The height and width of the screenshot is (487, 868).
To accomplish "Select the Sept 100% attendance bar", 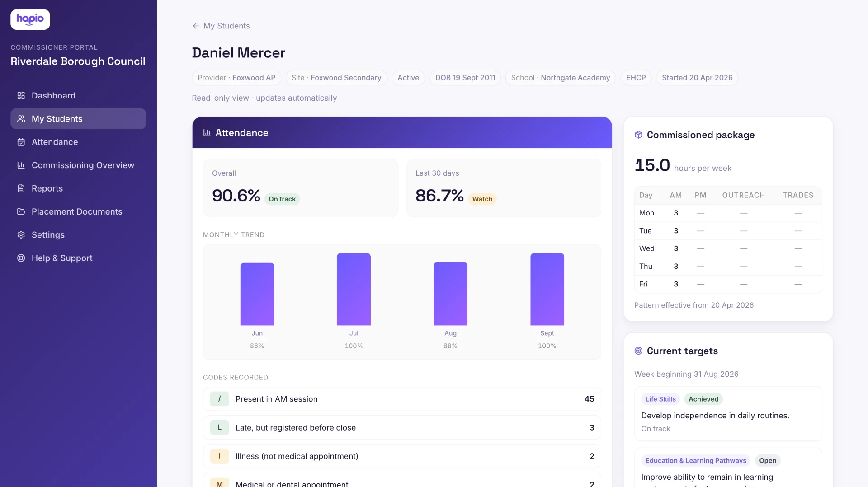I will (x=547, y=289).
